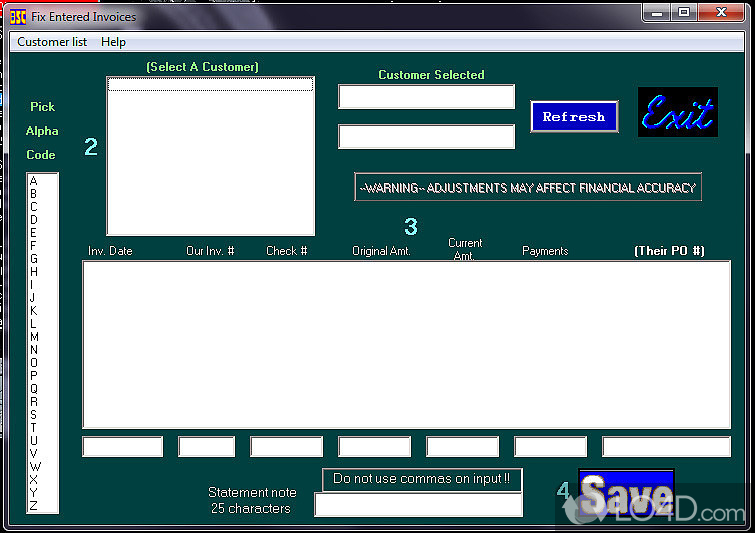Screen dimensions: 755x533
Task: Click the first Customer Selected field
Action: point(426,97)
